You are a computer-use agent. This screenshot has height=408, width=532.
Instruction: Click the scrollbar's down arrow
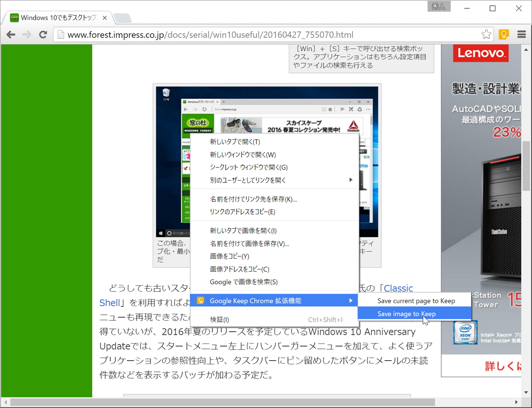coord(525,392)
